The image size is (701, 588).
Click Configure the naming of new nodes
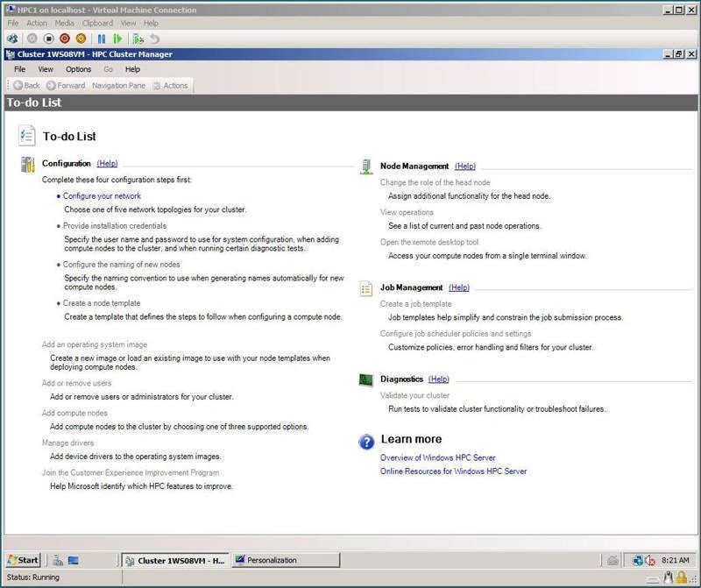pyautogui.click(x=121, y=265)
